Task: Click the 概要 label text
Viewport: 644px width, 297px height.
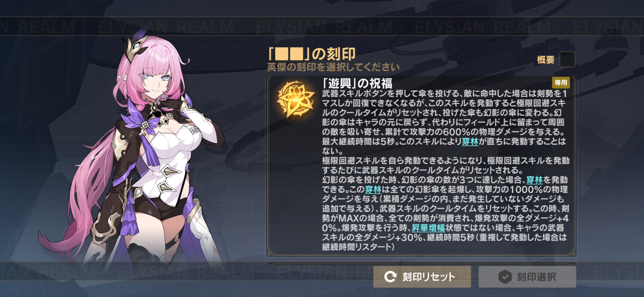Action: (546, 60)
